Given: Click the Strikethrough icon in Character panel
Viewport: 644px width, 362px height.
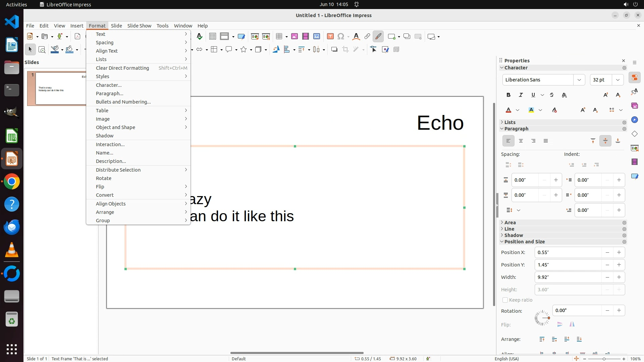Looking at the screenshot, I should tap(552, 95).
